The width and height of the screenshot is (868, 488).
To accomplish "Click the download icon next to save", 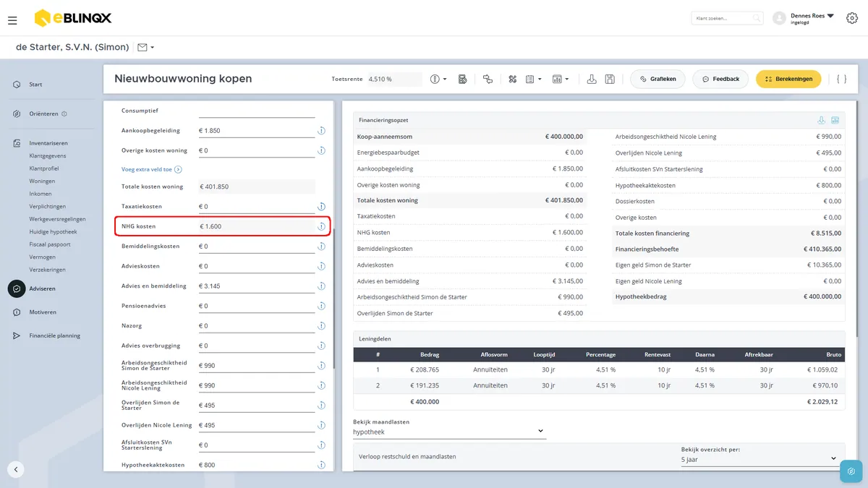I will [592, 79].
